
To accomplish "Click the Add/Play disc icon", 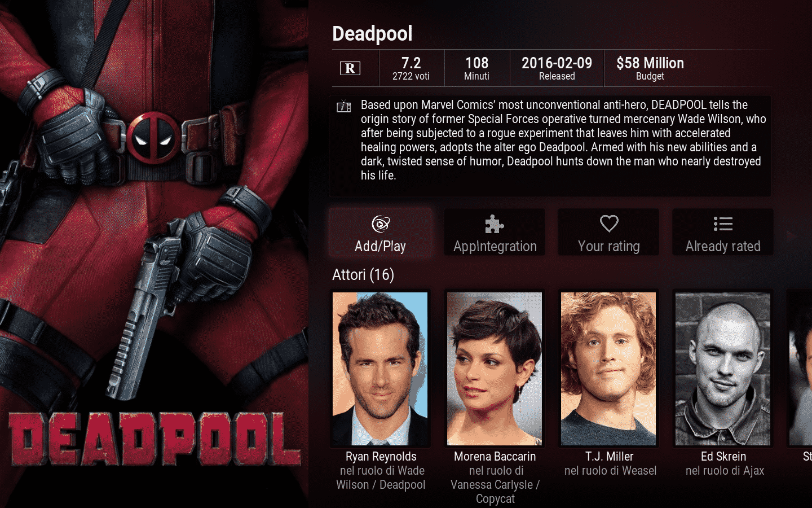I will (x=381, y=224).
